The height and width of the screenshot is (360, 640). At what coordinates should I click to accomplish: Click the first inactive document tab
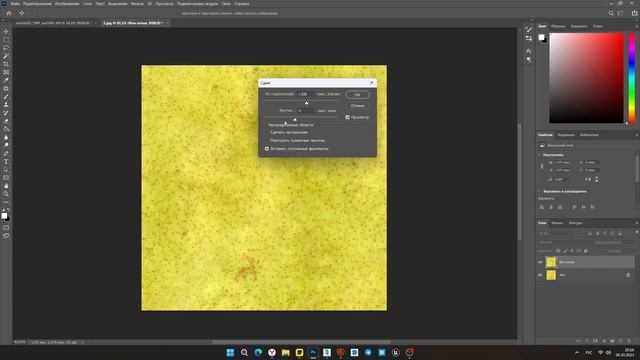coord(53,23)
